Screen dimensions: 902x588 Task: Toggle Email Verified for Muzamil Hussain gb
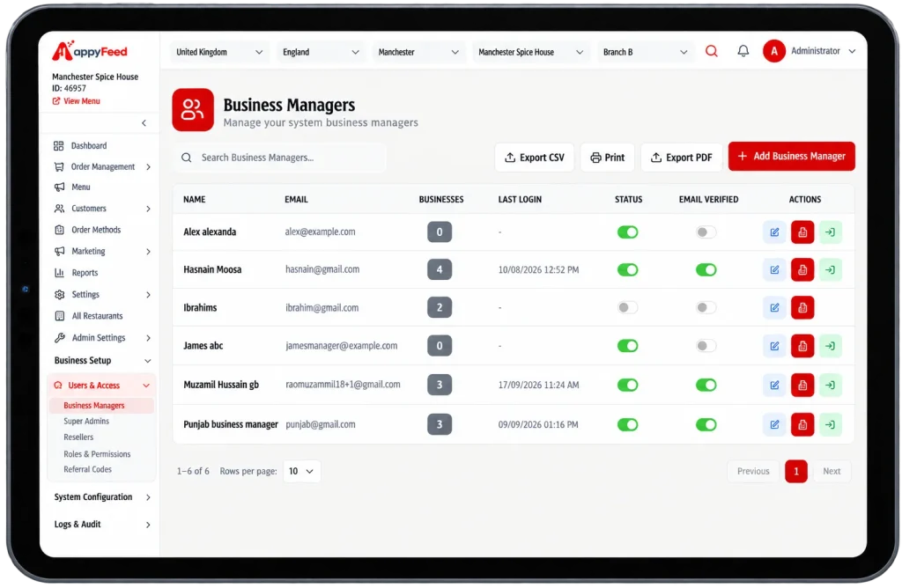click(x=706, y=385)
